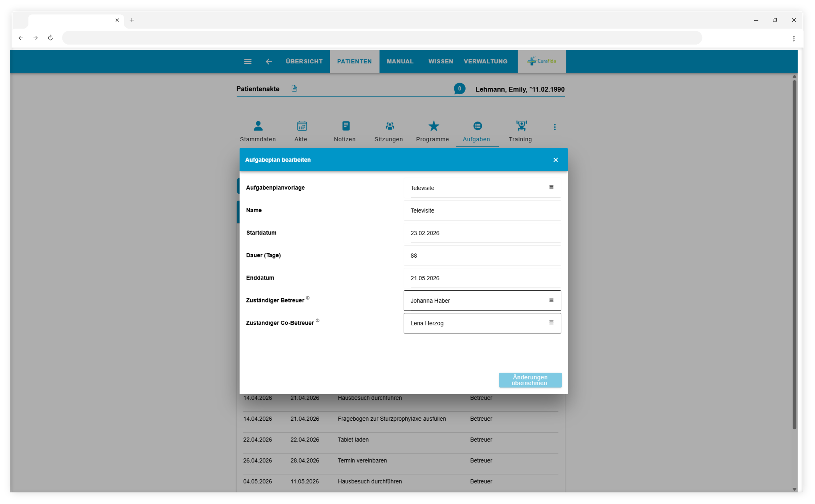Open a new browser tab
The image size is (815, 504).
click(132, 20)
